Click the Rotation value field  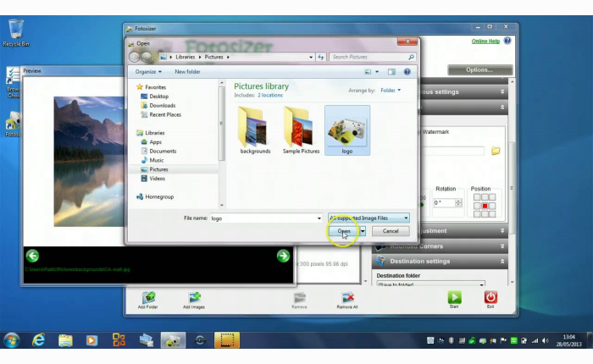pos(444,203)
